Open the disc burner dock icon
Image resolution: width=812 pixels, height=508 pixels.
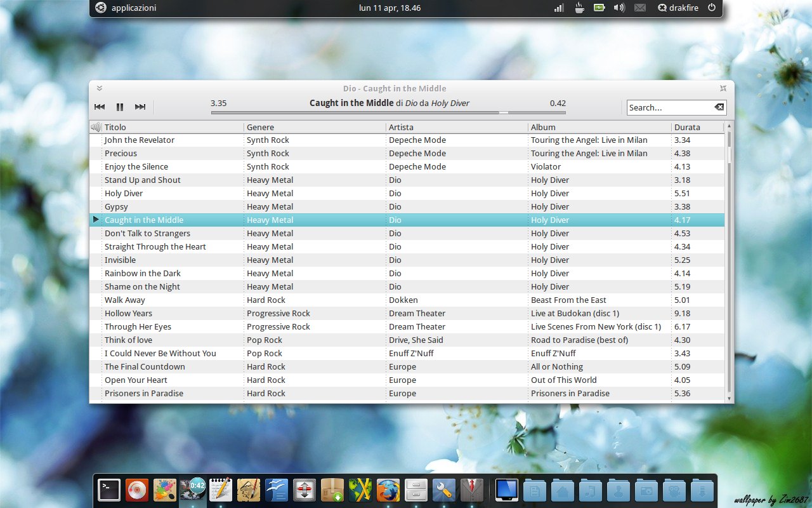137,490
